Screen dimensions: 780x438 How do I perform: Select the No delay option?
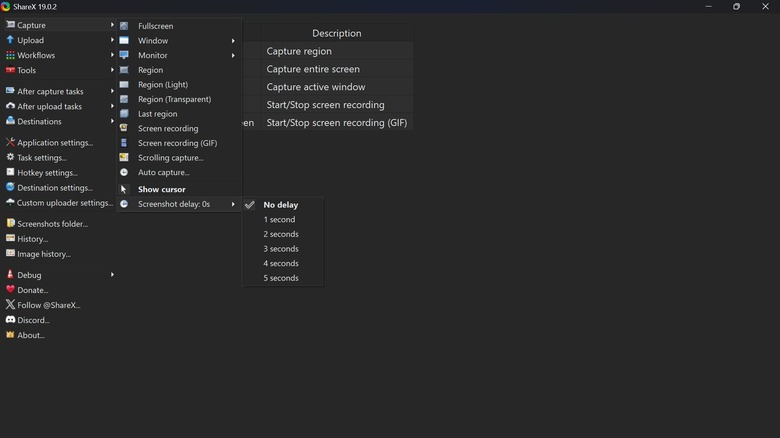(x=283, y=205)
